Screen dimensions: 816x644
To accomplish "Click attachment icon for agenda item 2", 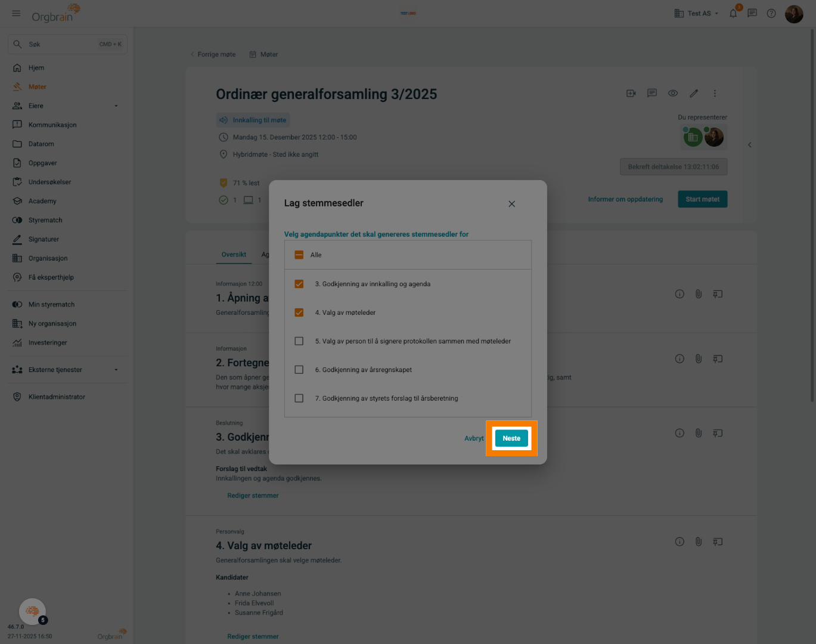I will tap(699, 359).
